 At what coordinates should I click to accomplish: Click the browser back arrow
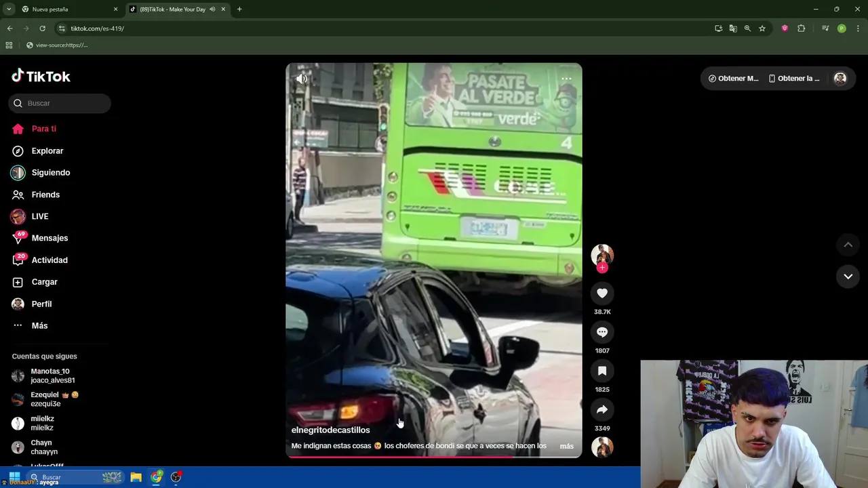(x=9, y=28)
